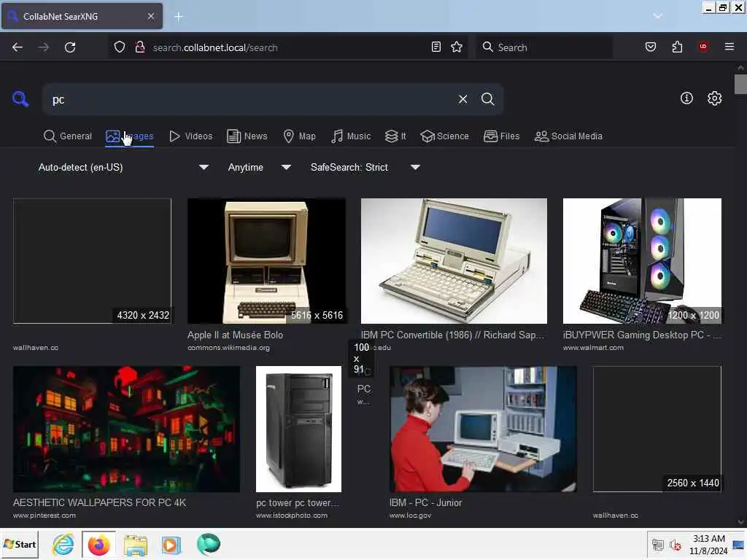
Task: Show site security lock information
Action: click(x=139, y=47)
